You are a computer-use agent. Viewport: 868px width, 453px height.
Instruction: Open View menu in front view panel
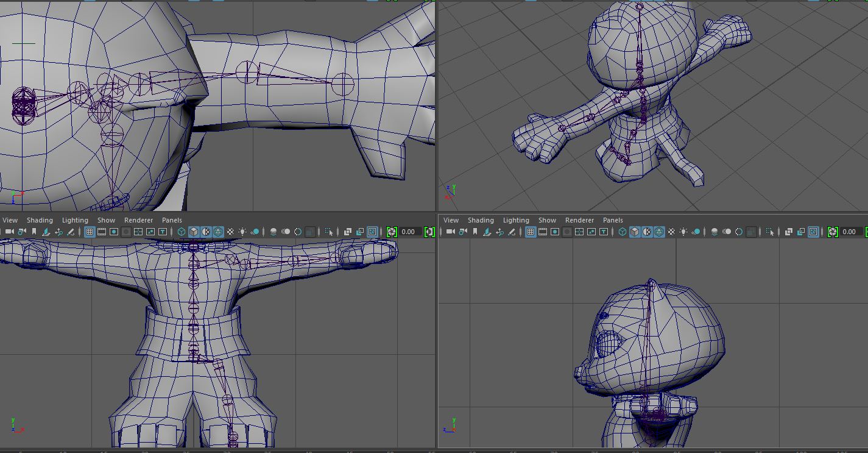tap(10, 220)
